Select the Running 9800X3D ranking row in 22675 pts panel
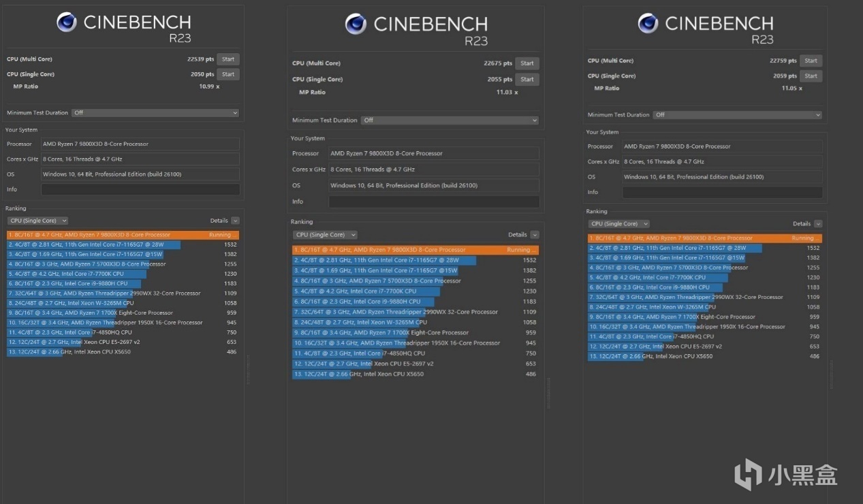 pos(415,250)
